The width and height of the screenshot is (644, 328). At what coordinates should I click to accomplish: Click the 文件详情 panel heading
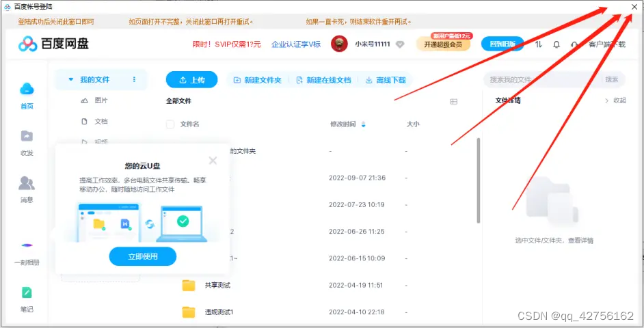tap(508, 100)
